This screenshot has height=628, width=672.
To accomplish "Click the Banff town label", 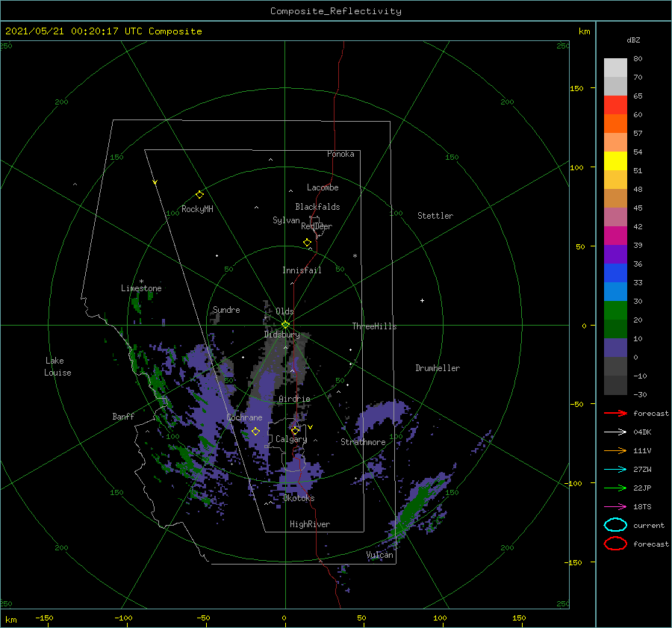I will [x=123, y=416].
